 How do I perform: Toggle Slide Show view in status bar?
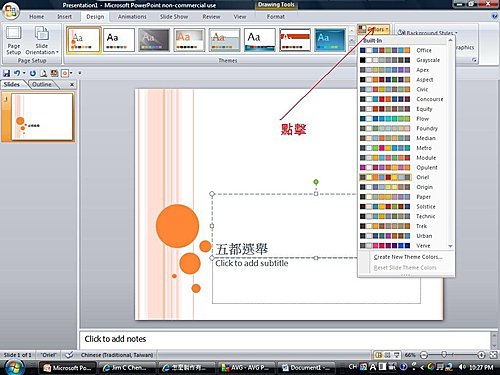pyautogui.click(x=397, y=355)
